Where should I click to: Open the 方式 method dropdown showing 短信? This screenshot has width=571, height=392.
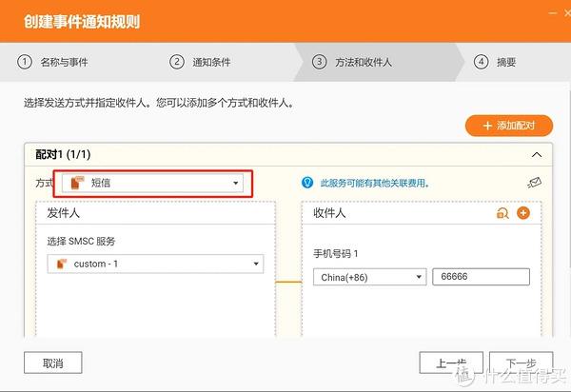coord(153,183)
